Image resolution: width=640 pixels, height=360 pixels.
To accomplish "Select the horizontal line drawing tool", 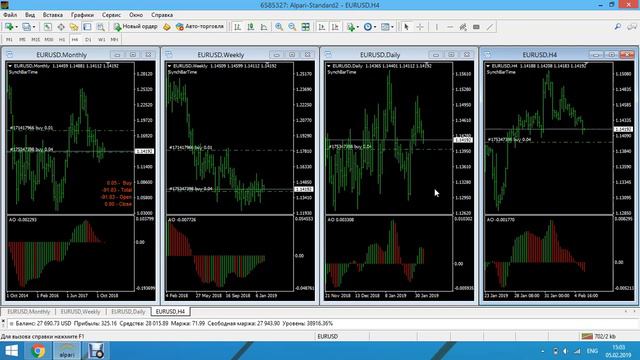I will (450, 27).
